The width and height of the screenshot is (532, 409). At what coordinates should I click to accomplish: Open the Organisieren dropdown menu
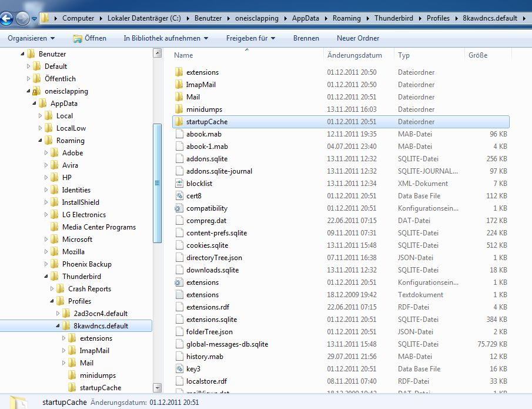[31, 38]
